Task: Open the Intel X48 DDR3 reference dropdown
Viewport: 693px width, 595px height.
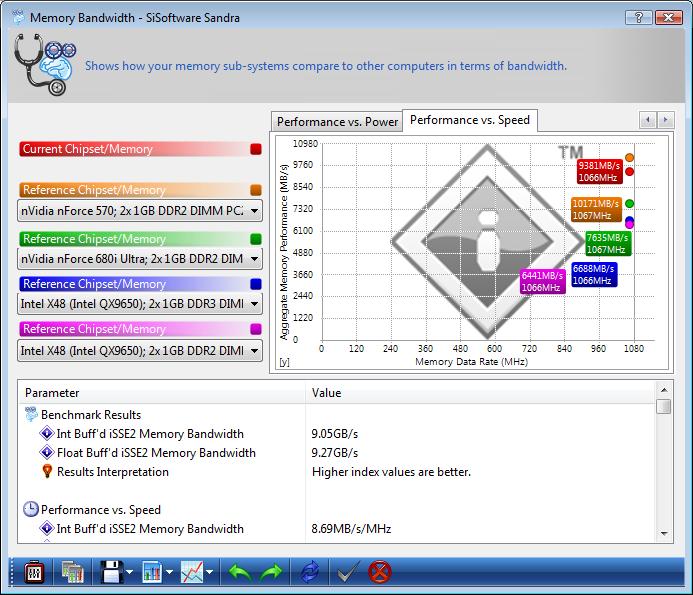Action: 140,304
